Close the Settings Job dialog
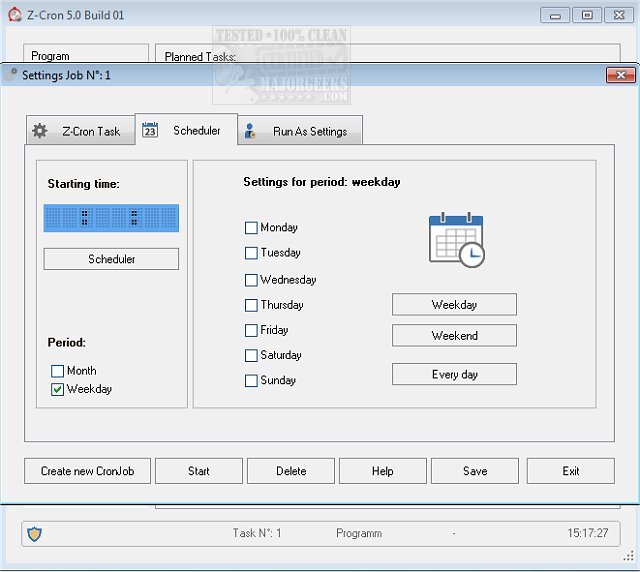The image size is (640, 572). (620, 75)
